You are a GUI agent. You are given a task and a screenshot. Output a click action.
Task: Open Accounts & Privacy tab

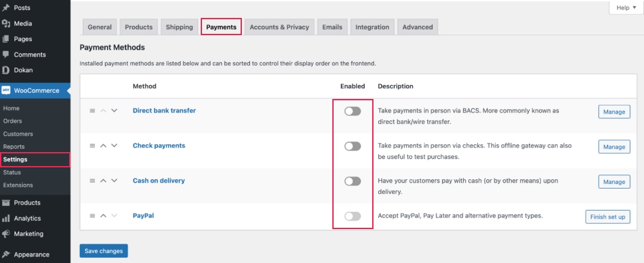(x=279, y=27)
